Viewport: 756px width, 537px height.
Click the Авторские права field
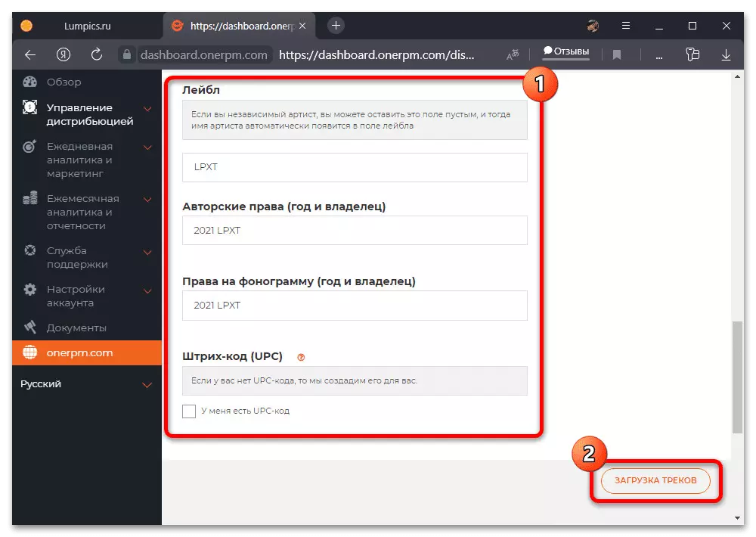(x=355, y=231)
